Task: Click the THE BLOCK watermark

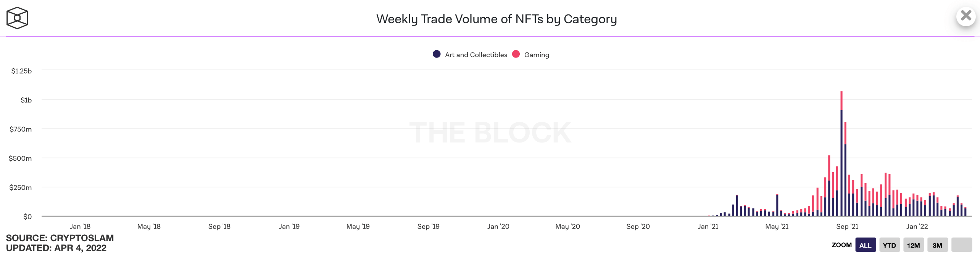Action: (x=490, y=133)
